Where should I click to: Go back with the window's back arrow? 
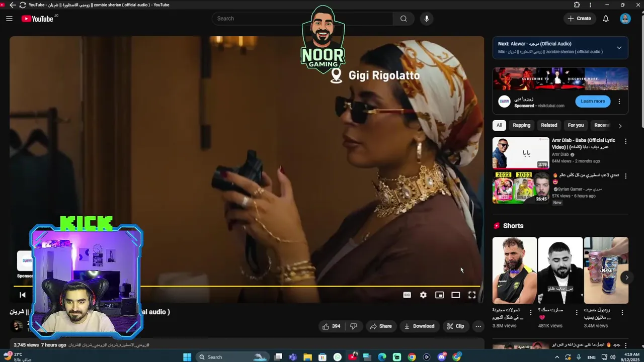(x=13, y=5)
